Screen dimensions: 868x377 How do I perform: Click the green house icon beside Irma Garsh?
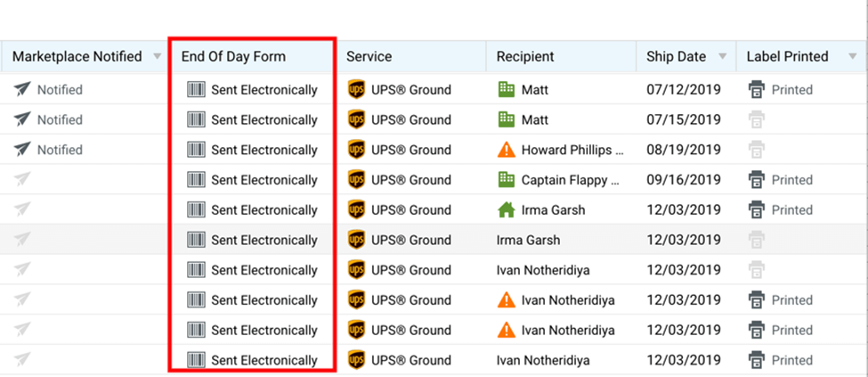tap(507, 209)
